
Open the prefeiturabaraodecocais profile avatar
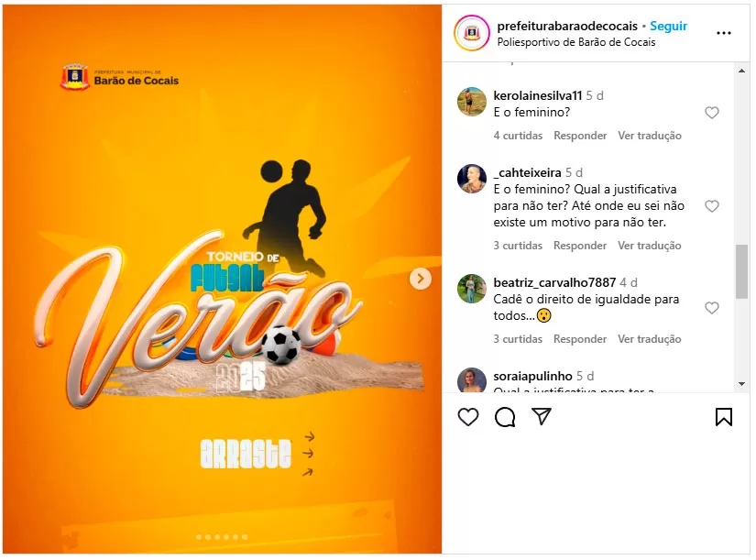(472, 33)
